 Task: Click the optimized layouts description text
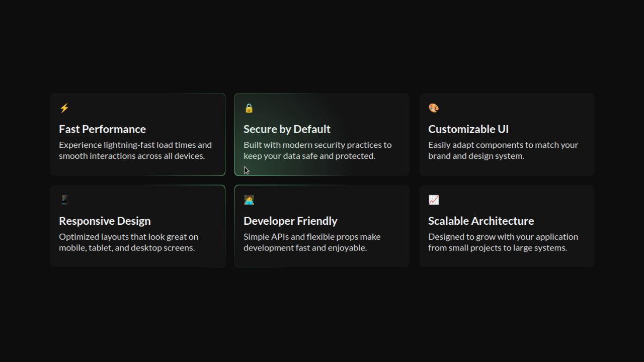pos(128,242)
